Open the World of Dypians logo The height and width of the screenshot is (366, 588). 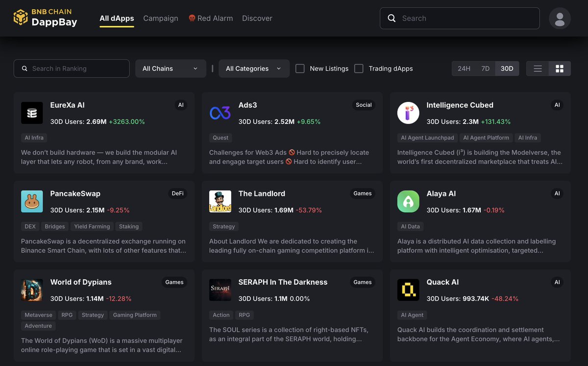coord(32,290)
